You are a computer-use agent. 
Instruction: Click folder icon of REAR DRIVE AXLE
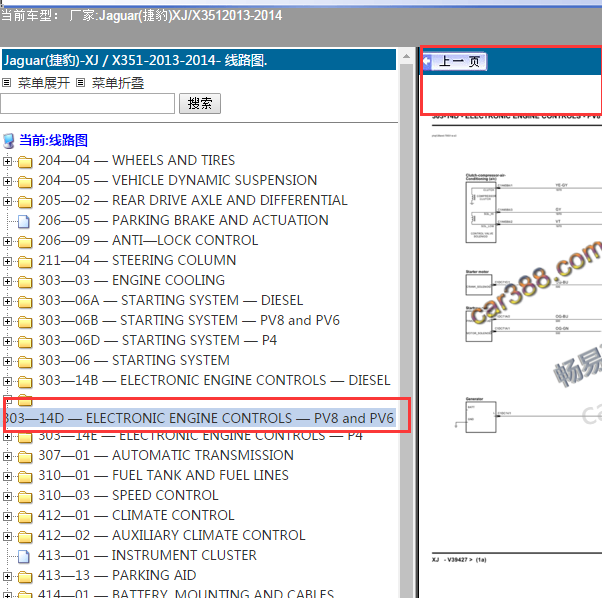[x=25, y=202]
